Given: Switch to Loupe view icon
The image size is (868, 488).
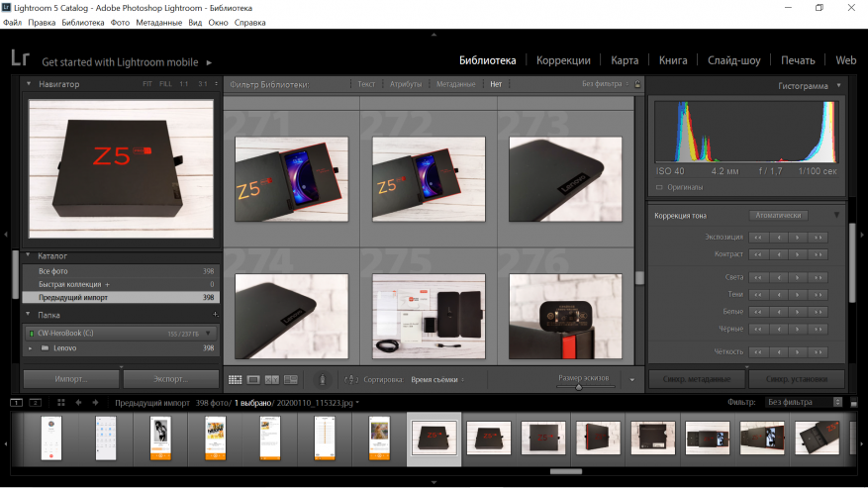Looking at the screenshot, I should (x=253, y=379).
